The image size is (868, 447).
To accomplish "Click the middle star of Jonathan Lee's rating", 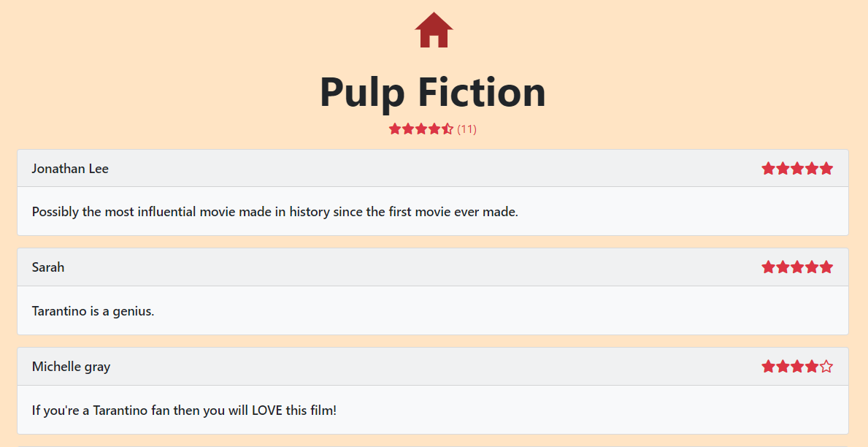I will [x=797, y=168].
